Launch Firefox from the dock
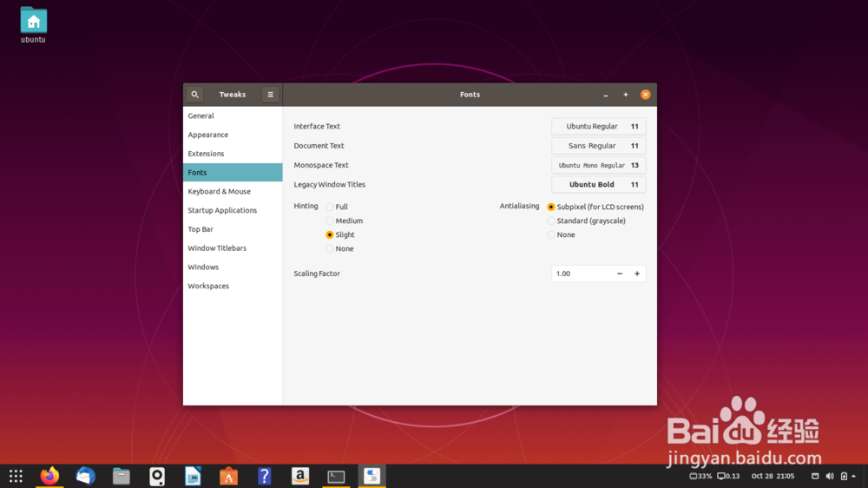 (x=49, y=476)
